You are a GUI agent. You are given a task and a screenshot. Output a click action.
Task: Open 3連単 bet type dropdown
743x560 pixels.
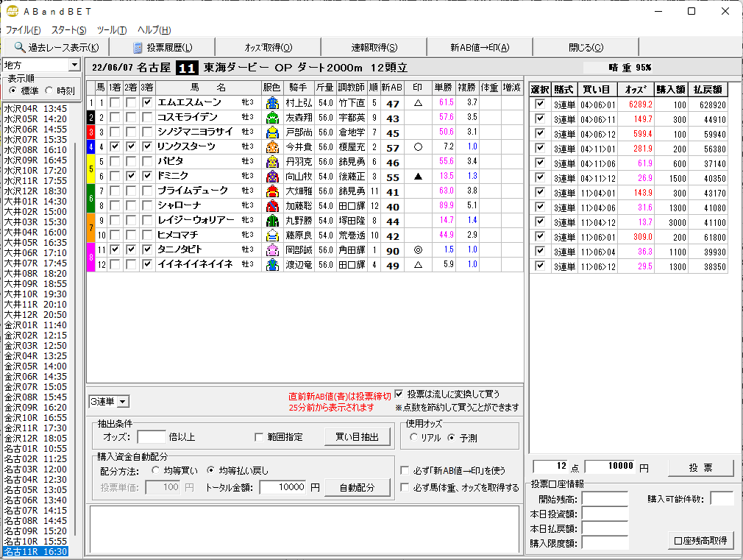point(123,402)
